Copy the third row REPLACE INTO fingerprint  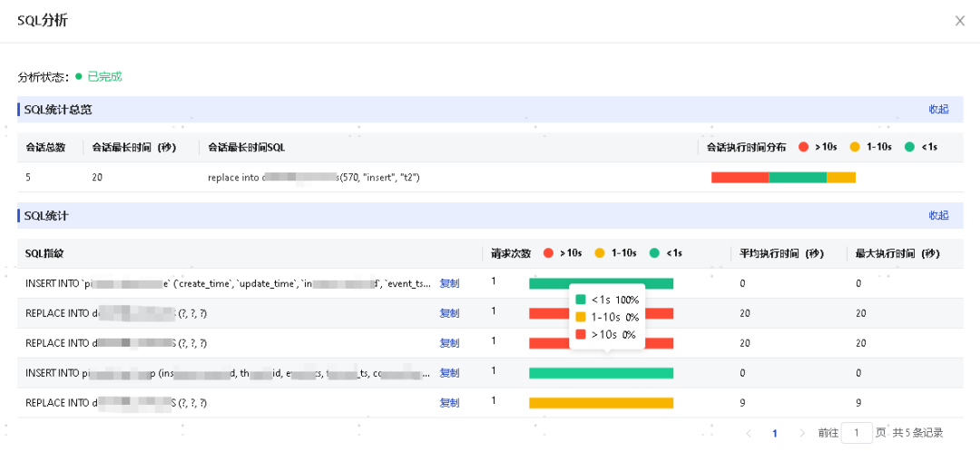[x=449, y=343]
